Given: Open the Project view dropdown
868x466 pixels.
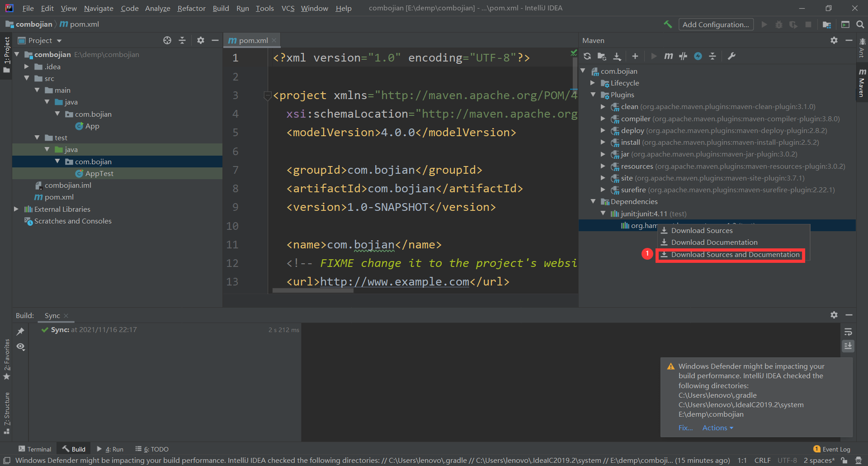Looking at the screenshot, I should pyautogui.click(x=59, y=41).
